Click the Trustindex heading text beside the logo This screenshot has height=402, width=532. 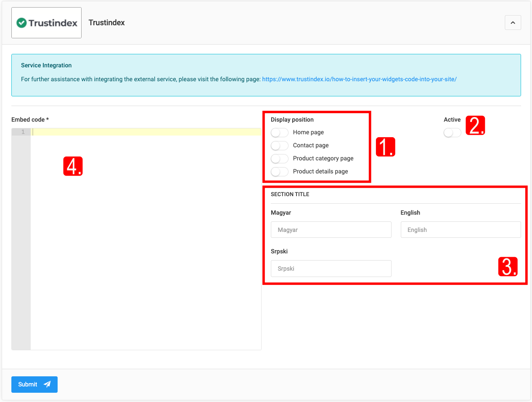tap(106, 23)
